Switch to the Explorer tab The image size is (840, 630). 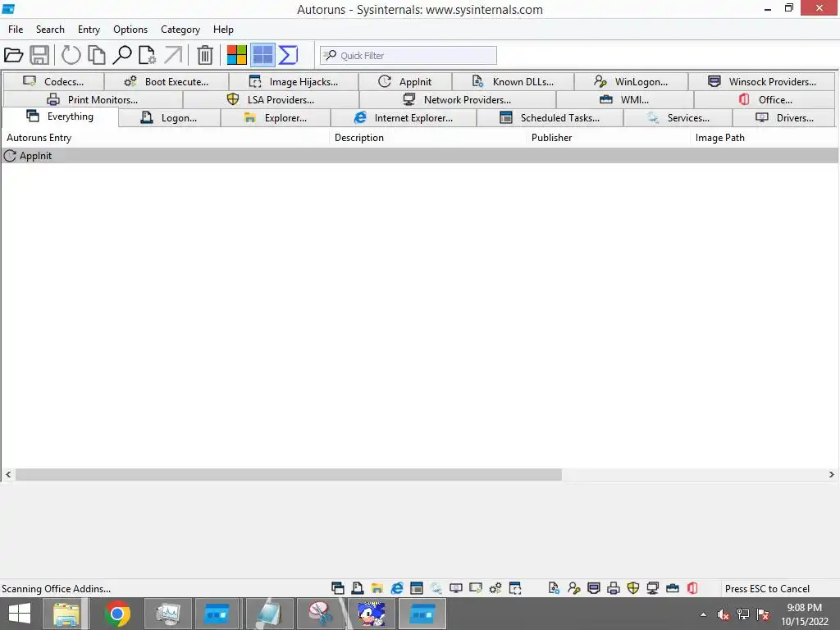276,118
